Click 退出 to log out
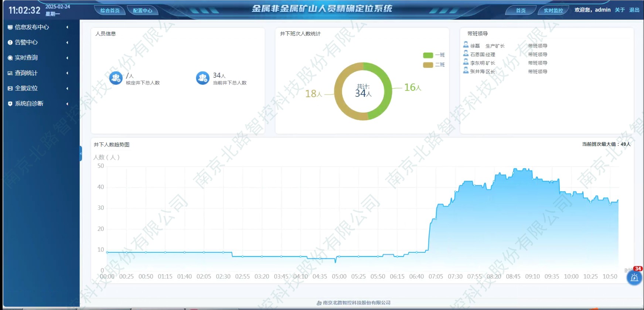 click(634, 10)
